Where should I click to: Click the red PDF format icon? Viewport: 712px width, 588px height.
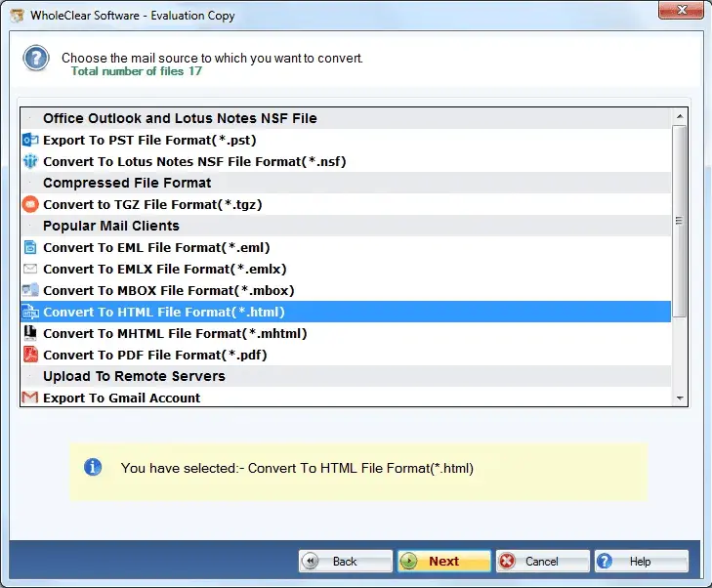pyautogui.click(x=30, y=355)
